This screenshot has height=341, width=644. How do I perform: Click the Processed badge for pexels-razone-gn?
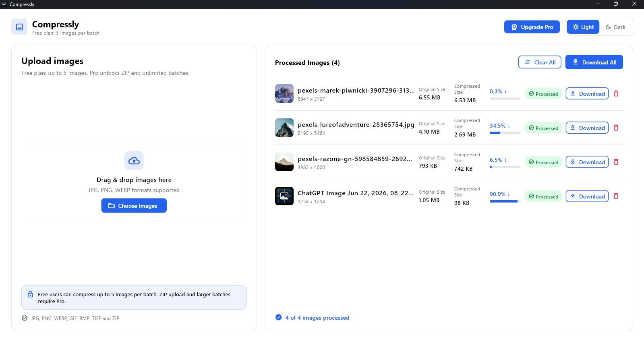pyautogui.click(x=543, y=162)
